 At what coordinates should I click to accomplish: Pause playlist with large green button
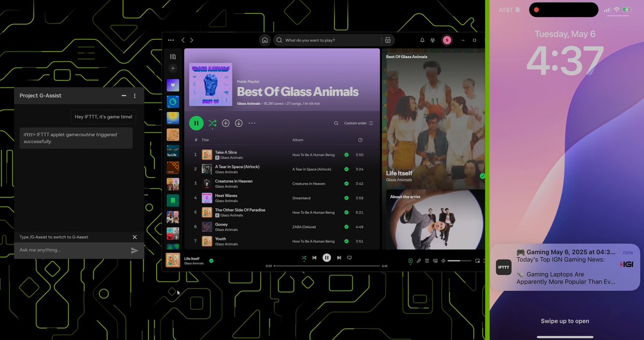tap(196, 123)
